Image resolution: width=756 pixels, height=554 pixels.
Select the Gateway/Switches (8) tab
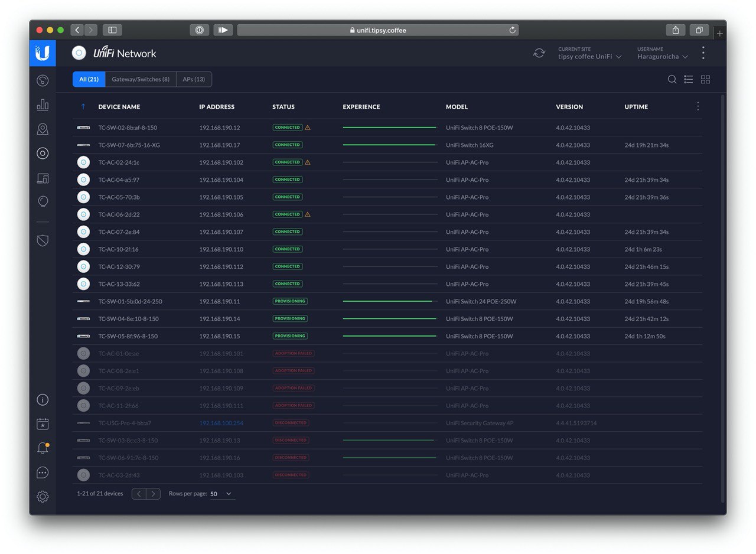click(141, 79)
